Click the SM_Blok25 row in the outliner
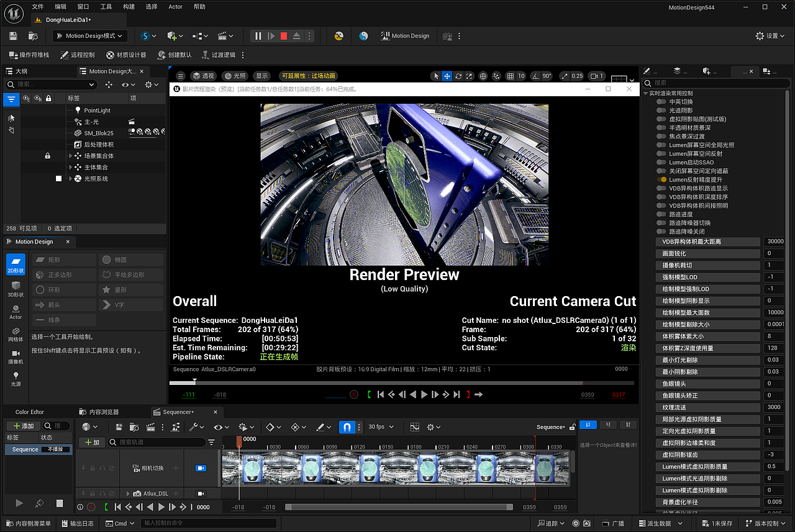The image size is (795, 532). (x=93, y=133)
